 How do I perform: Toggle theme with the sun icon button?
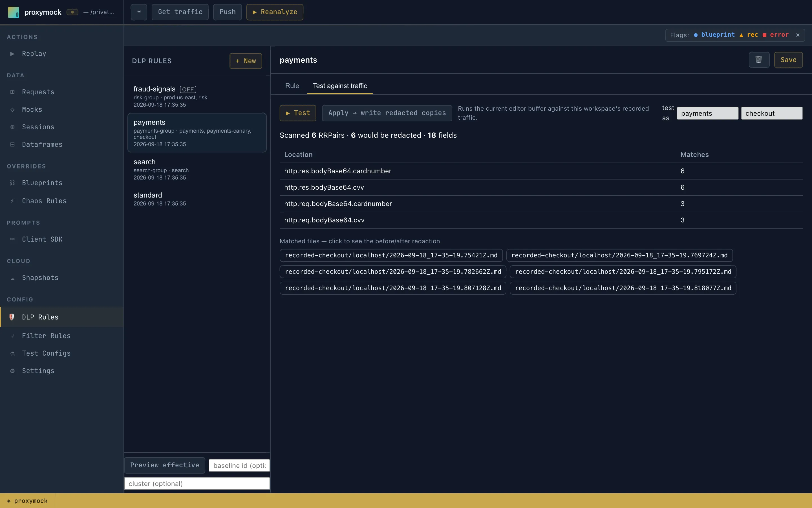(139, 12)
